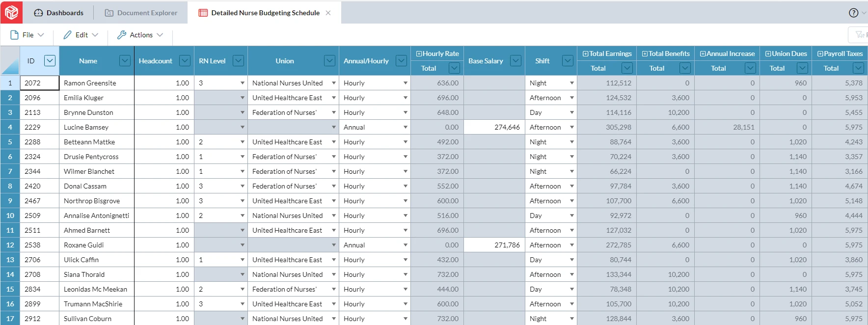Screen dimensions: 868x325
Task: Open RN Level dropdown for Ramon Greensite
Action: [x=242, y=83]
